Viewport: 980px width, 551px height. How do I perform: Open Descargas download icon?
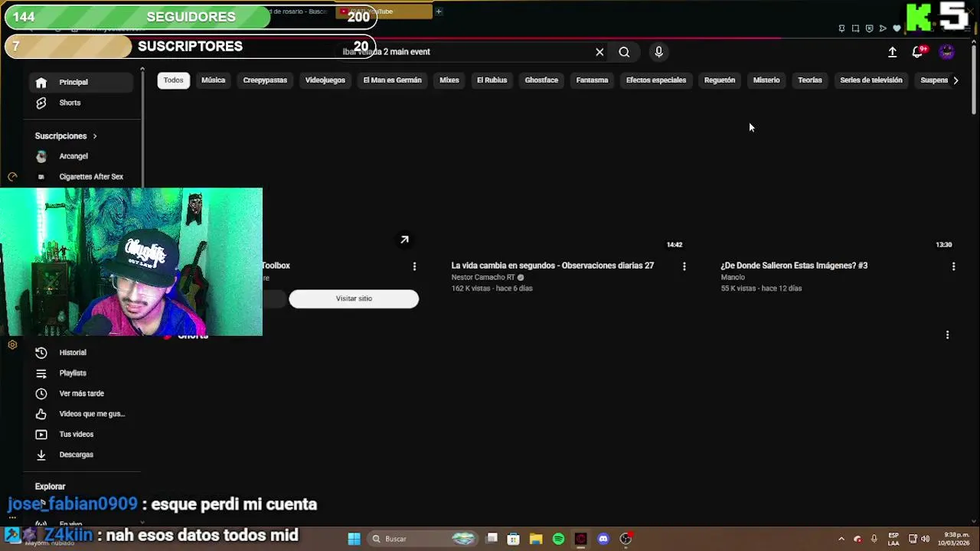point(41,455)
